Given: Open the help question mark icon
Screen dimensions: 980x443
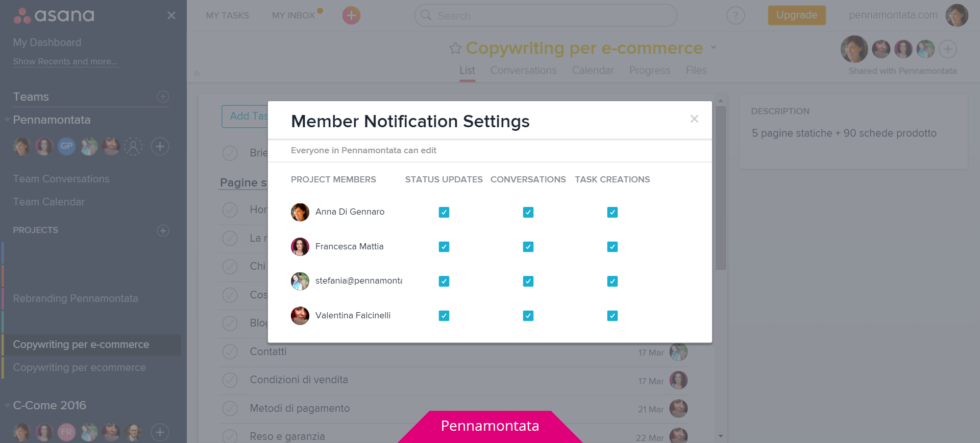Looking at the screenshot, I should point(736,15).
